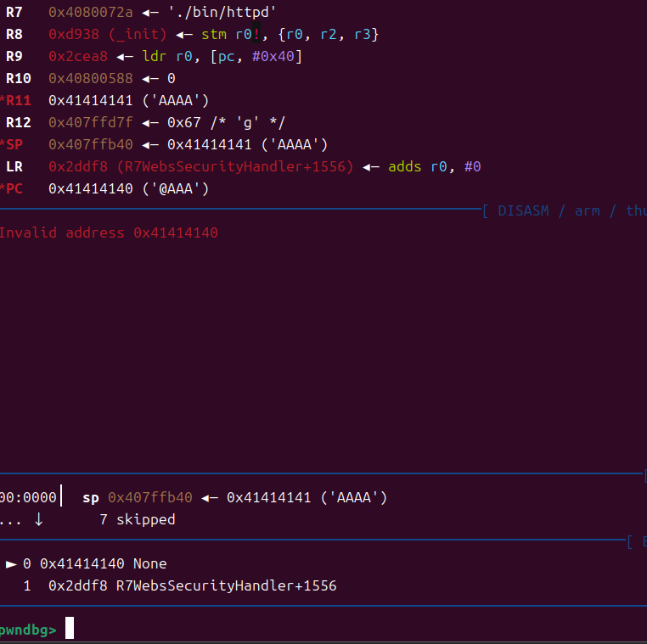647x644 pixels.
Task: Click the ↓ arrow before '7 skipped'
Action: [x=39, y=519]
